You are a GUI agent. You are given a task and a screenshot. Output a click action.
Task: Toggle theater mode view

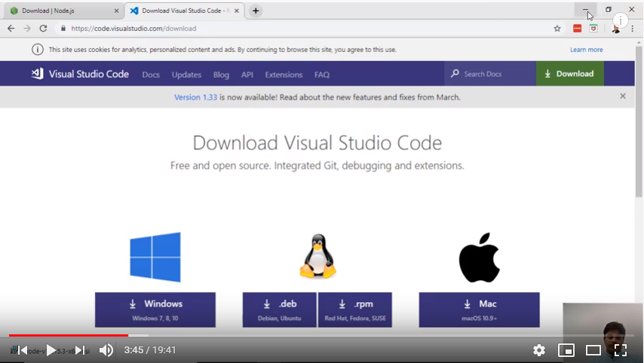pos(593,350)
